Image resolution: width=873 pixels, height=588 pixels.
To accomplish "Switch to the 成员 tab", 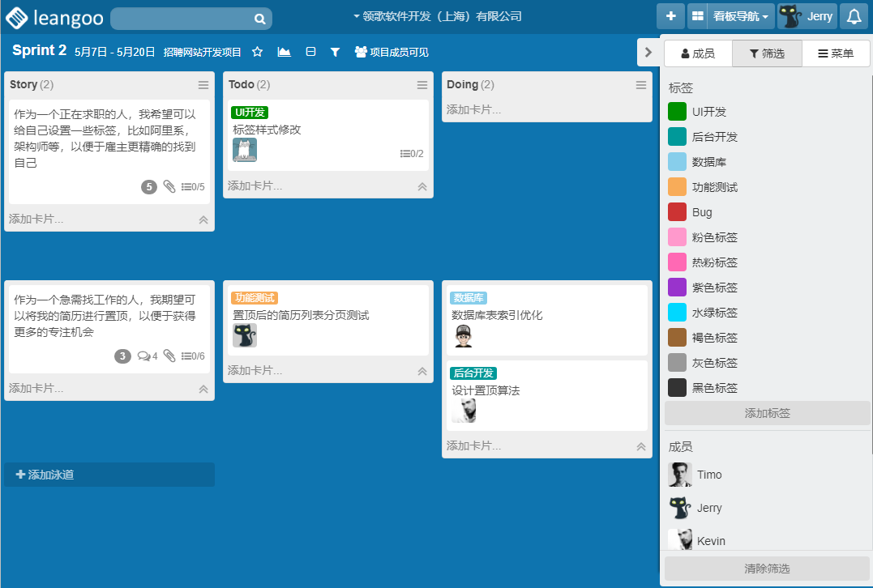I will click(698, 53).
